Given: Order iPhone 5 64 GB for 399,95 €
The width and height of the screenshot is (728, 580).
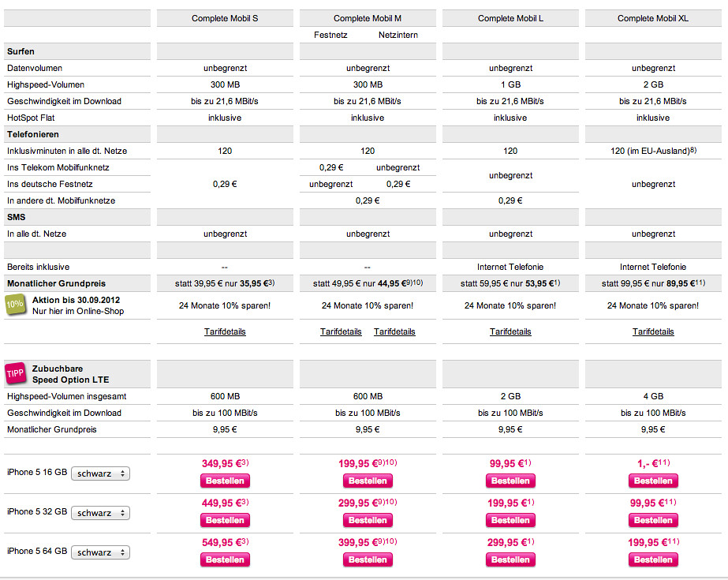Looking at the screenshot, I should pos(368,559).
